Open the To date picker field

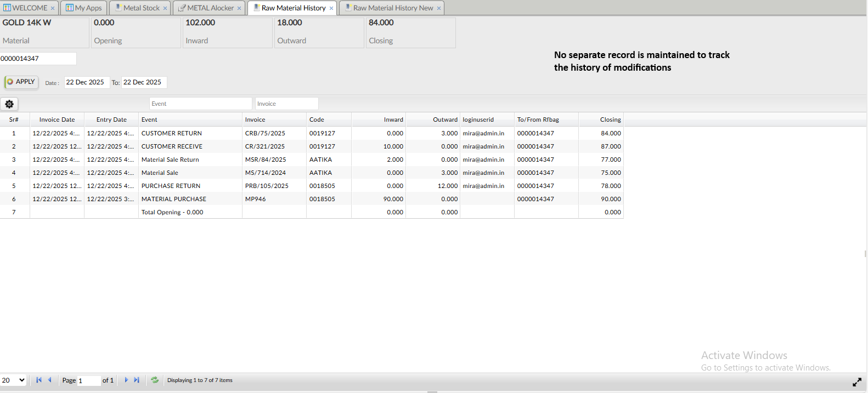pos(143,82)
